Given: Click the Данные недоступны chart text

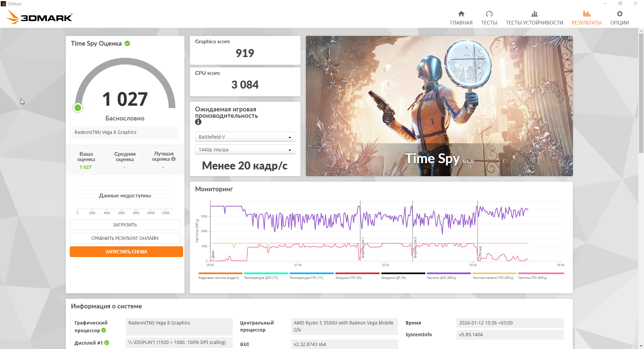Looking at the screenshot, I should click(x=125, y=196).
